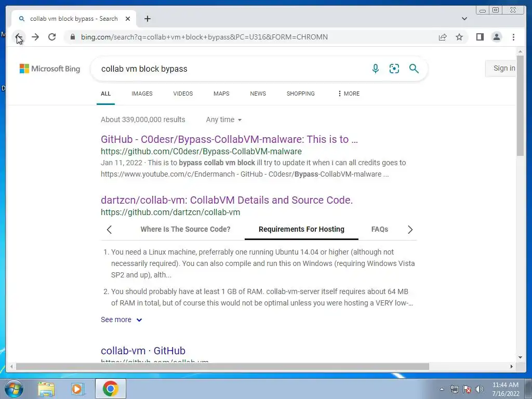Select 'Where Is The Source Code?' tab
532x399 pixels.
click(185, 229)
